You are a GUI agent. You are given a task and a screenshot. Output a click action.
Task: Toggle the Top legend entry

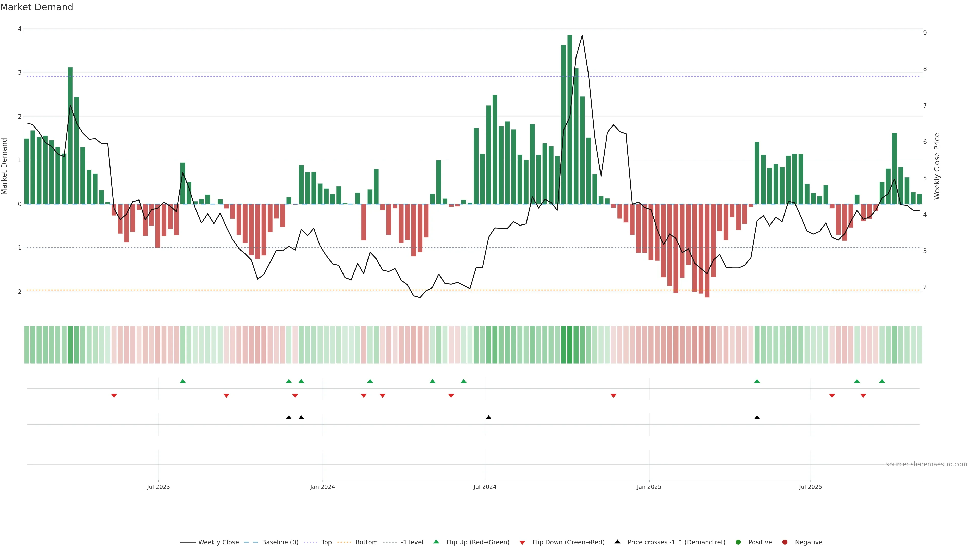326,542
